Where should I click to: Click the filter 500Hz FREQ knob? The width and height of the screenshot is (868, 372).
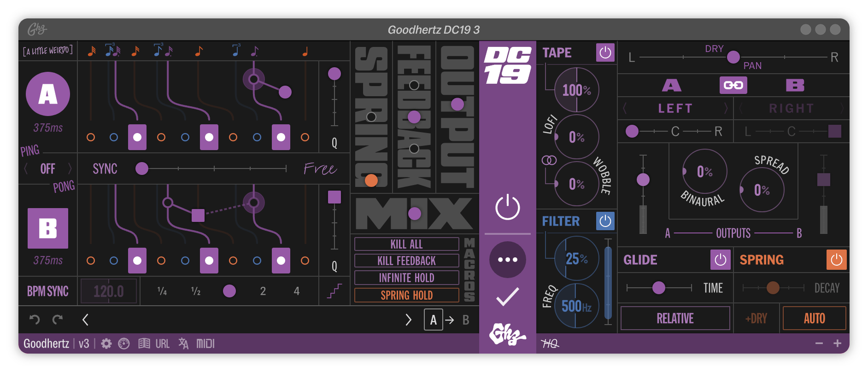tap(576, 306)
